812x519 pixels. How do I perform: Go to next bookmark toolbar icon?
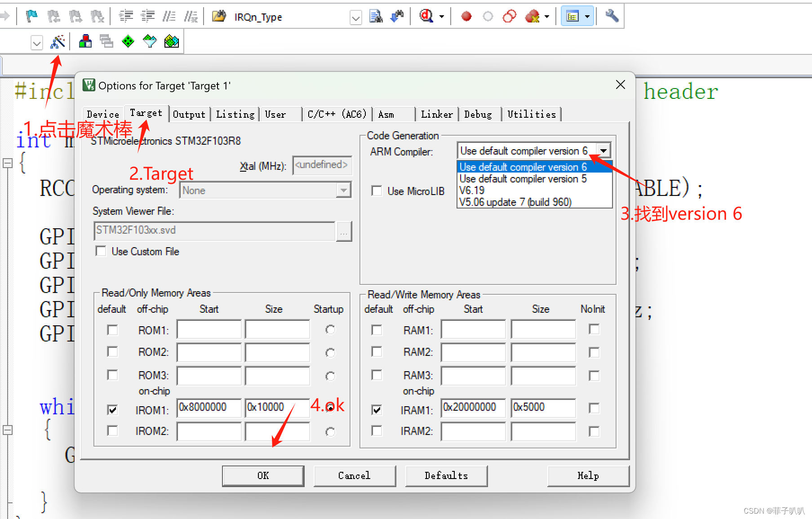pyautogui.click(x=75, y=17)
